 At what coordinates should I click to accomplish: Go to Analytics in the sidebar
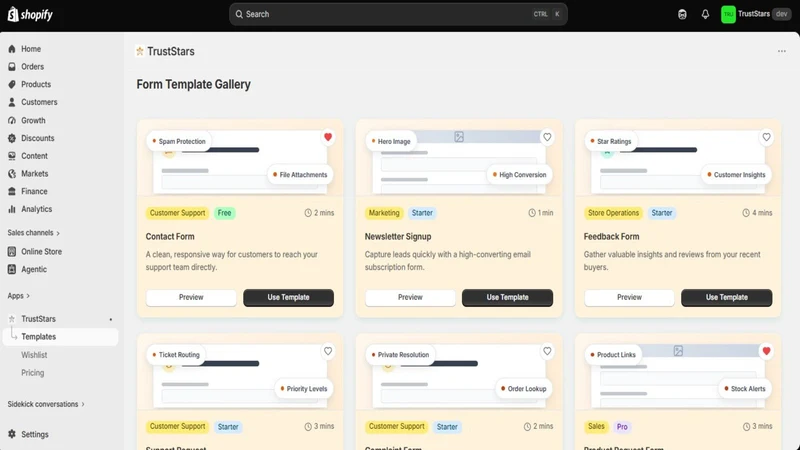click(x=36, y=209)
